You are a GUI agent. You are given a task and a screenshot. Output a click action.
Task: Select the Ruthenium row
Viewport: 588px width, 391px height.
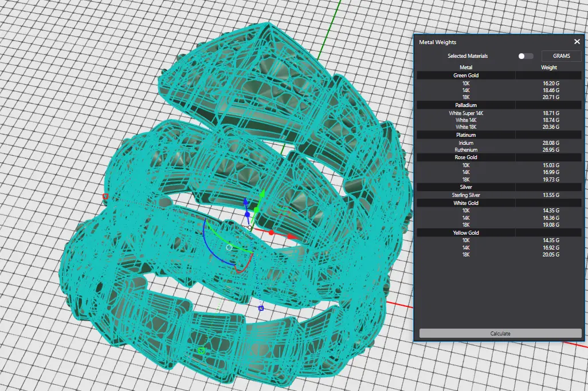click(x=499, y=150)
